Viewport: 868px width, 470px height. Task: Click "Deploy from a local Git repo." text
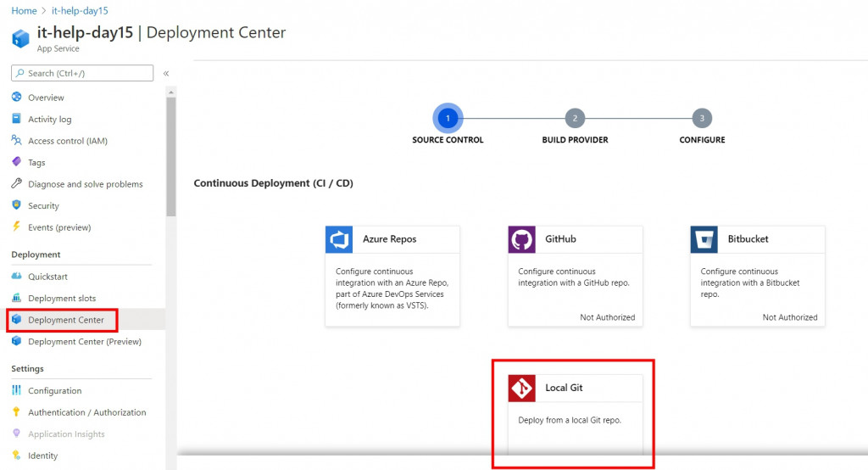pos(570,420)
